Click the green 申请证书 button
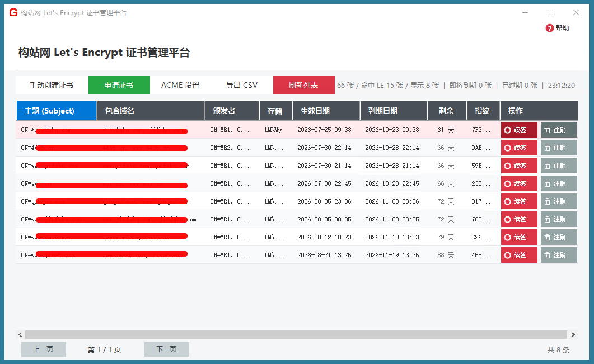This screenshot has width=594, height=364. point(119,85)
